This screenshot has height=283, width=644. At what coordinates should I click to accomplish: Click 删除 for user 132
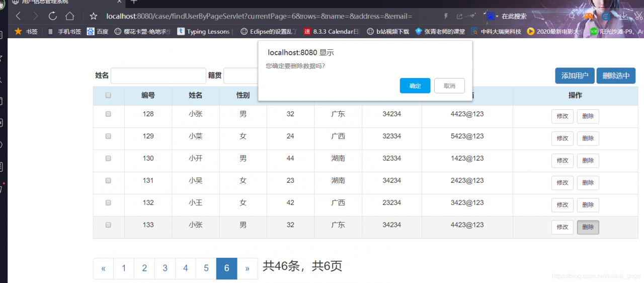click(x=588, y=205)
